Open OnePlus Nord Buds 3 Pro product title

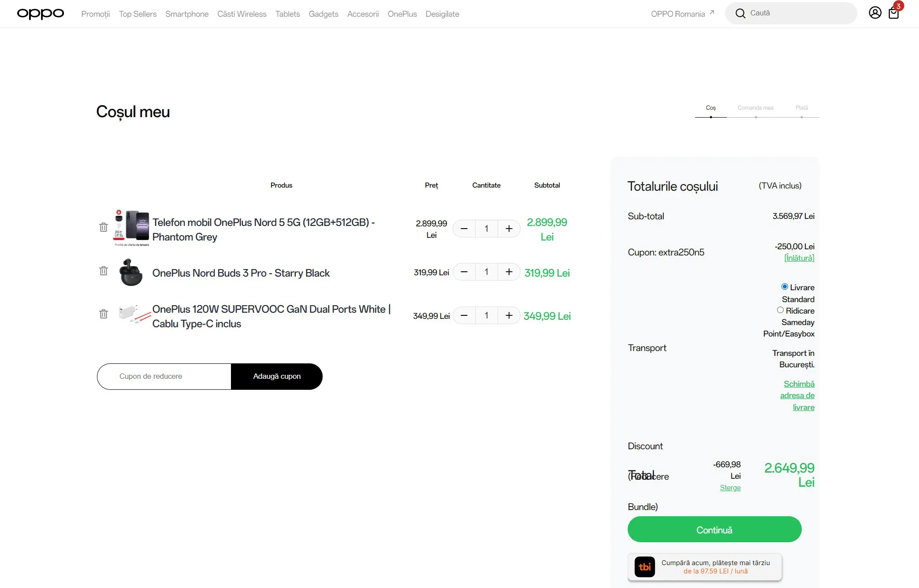pyautogui.click(x=241, y=273)
